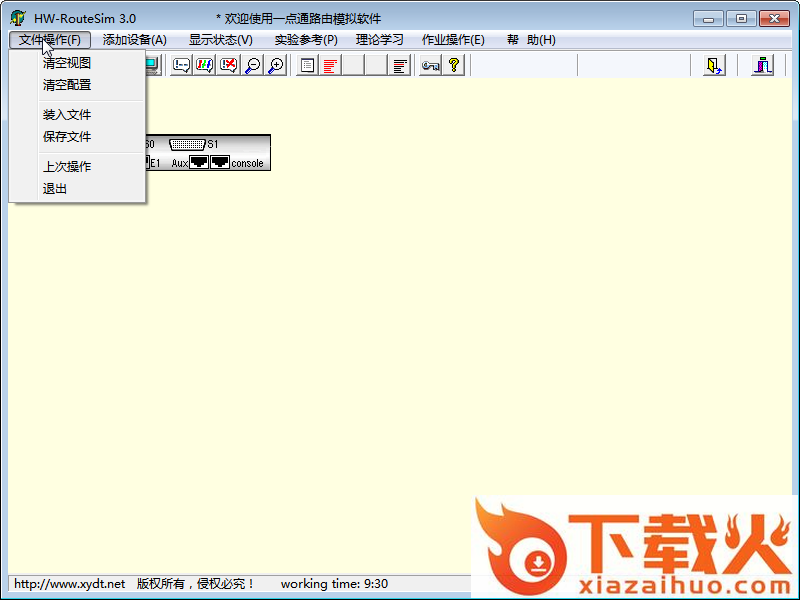Image resolution: width=800 pixels, height=600 pixels.
Task: Click 退出 to exit the application
Action: pos(55,189)
